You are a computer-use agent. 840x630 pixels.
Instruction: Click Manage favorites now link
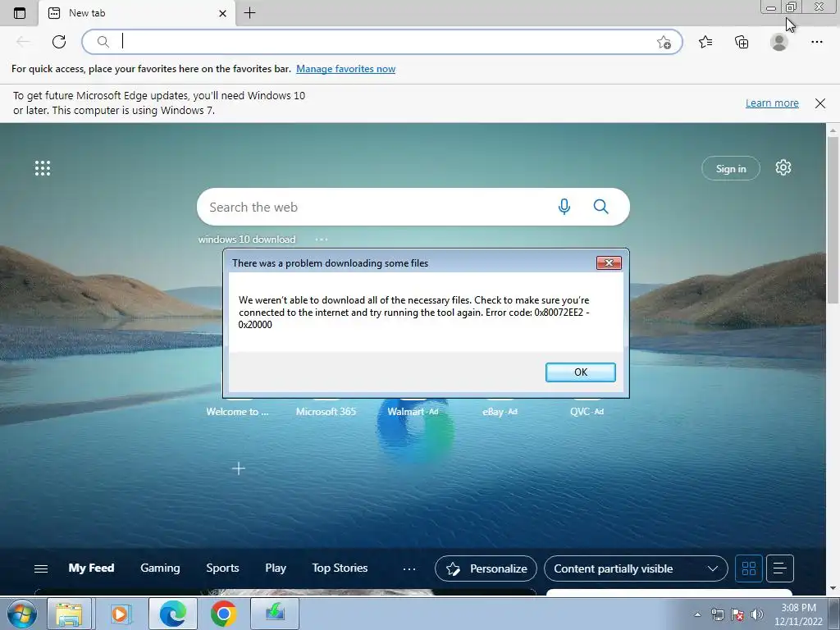[x=345, y=69]
